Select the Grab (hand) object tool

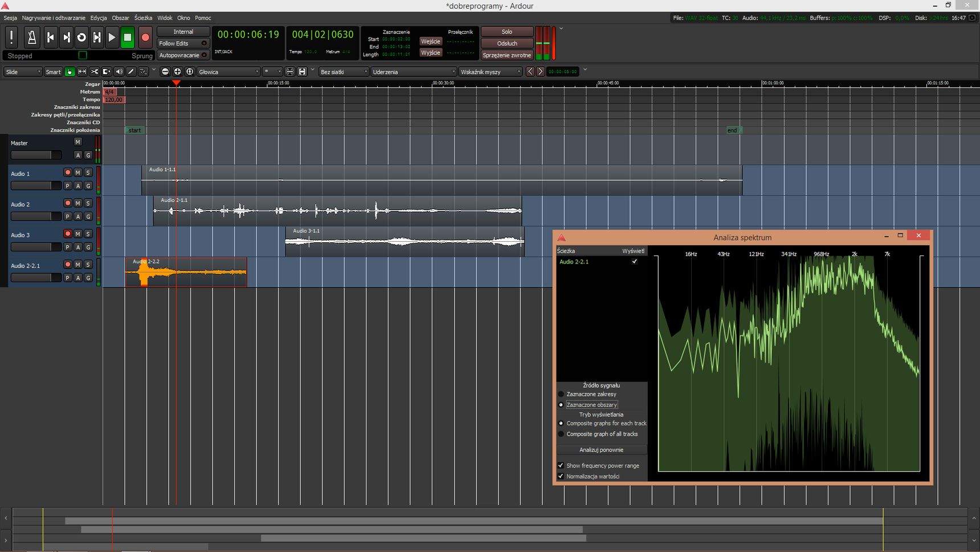point(70,72)
